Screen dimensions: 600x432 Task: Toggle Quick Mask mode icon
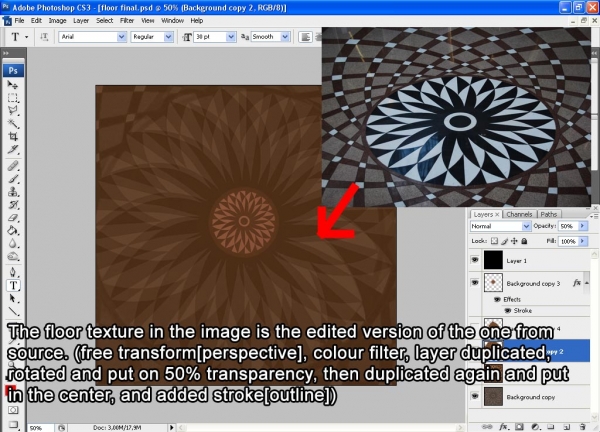(x=13, y=410)
